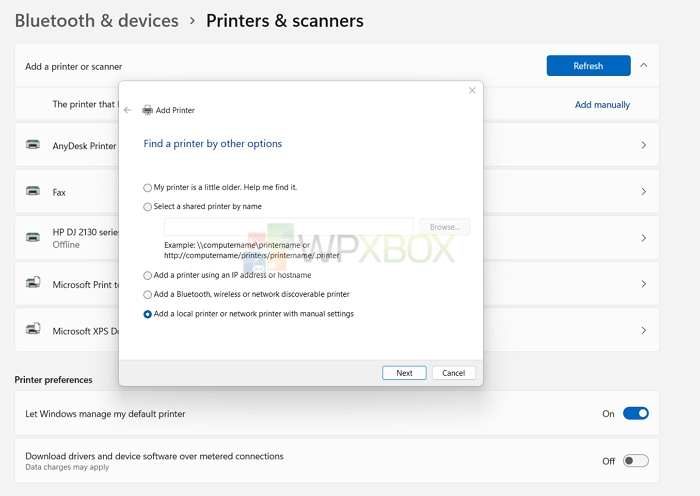Collapse the 'Add a printer or scanner' section
Screen dimensions: 700x496
(x=643, y=65)
